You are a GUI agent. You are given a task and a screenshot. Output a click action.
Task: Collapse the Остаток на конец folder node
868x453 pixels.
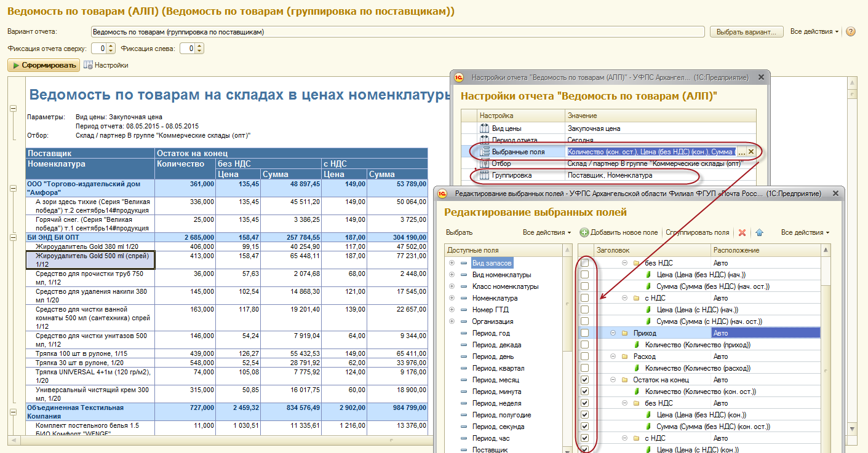pos(613,380)
